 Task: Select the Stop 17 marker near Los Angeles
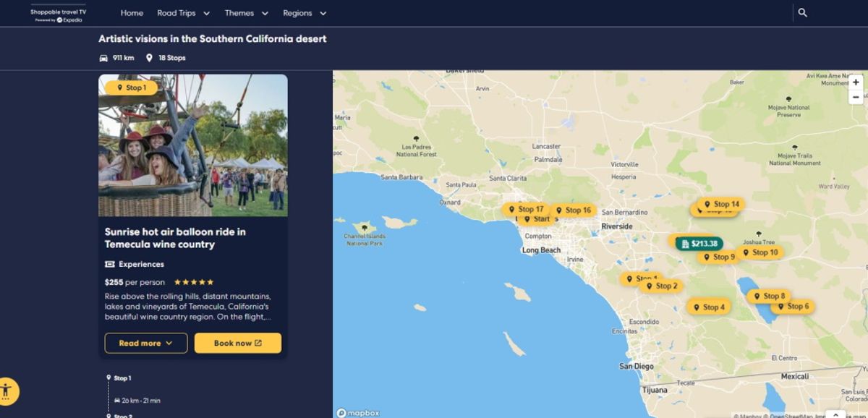526,208
